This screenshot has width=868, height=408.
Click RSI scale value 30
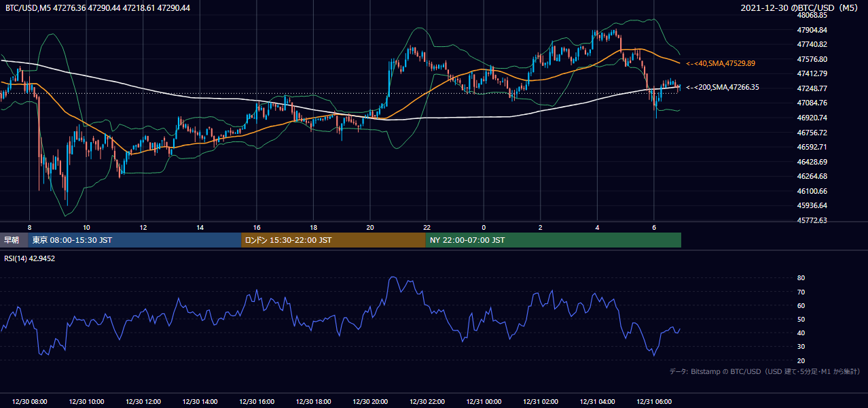[801, 347]
